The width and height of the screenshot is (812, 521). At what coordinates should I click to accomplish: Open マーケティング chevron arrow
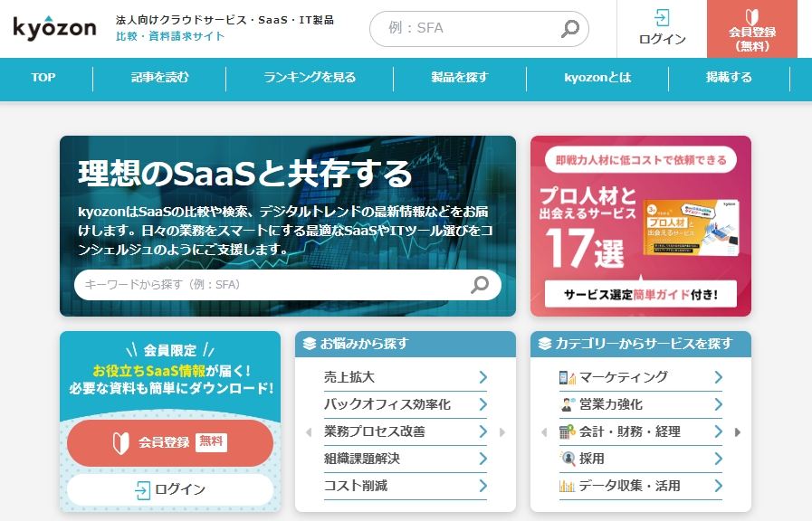pos(718,377)
